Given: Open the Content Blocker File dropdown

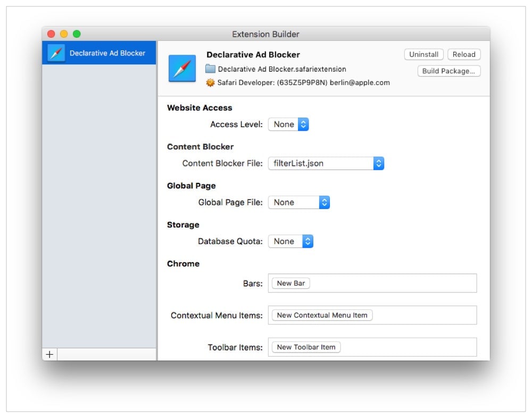Looking at the screenshot, I should [x=326, y=163].
